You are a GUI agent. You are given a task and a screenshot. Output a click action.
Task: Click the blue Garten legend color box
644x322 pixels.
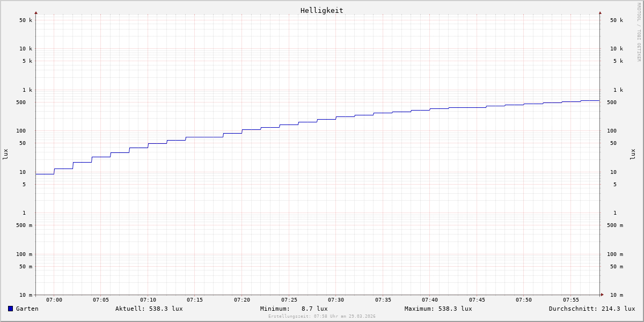tap(10, 309)
